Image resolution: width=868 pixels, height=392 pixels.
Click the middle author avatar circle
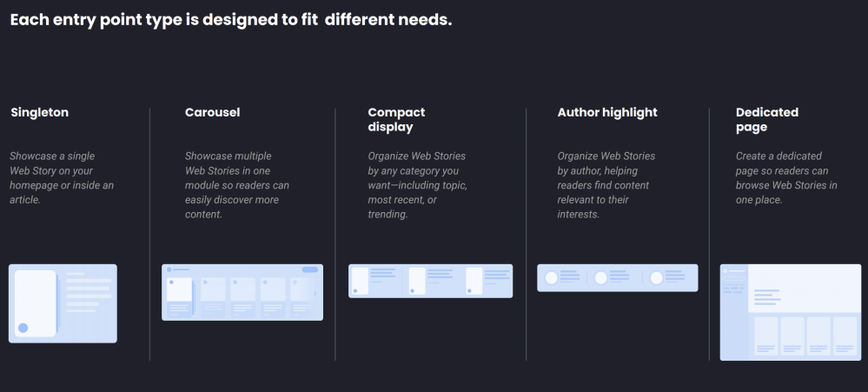tap(600, 277)
